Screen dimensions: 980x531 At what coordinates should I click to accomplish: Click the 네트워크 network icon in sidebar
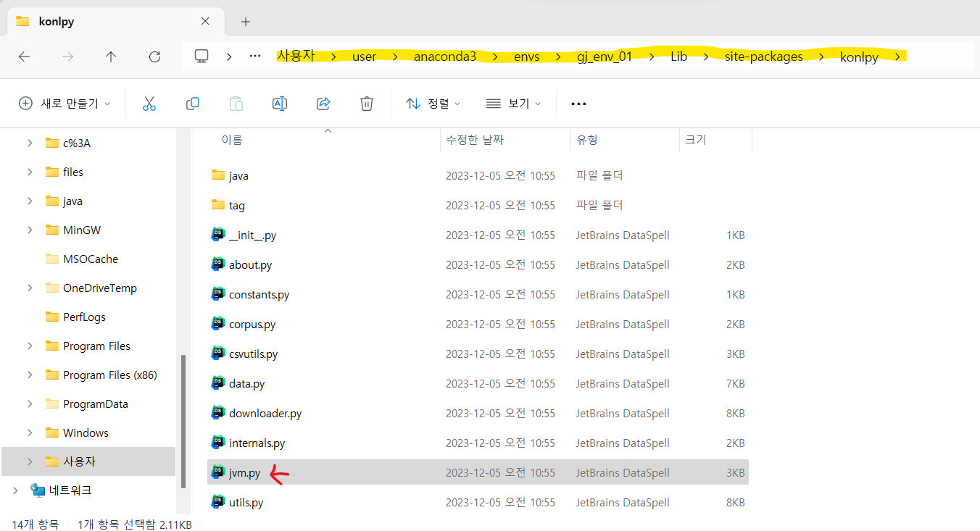pos(38,490)
